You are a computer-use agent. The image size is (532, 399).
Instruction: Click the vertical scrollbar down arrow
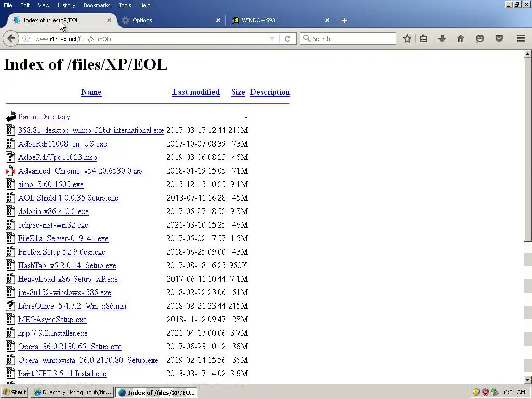point(528,380)
